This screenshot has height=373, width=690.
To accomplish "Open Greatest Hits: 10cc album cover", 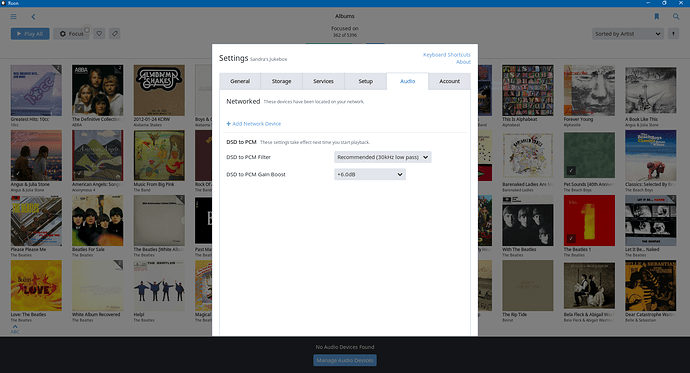I will [36, 91].
